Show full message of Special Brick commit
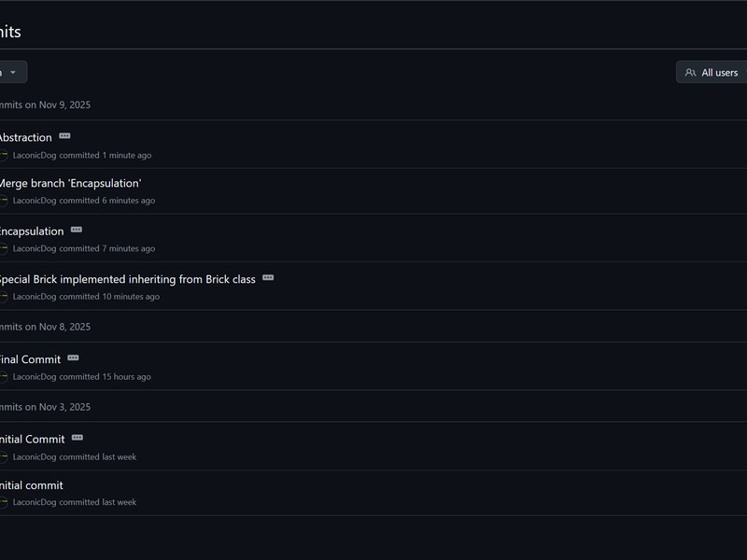Image resolution: width=747 pixels, height=560 pixels. (268, 277)
